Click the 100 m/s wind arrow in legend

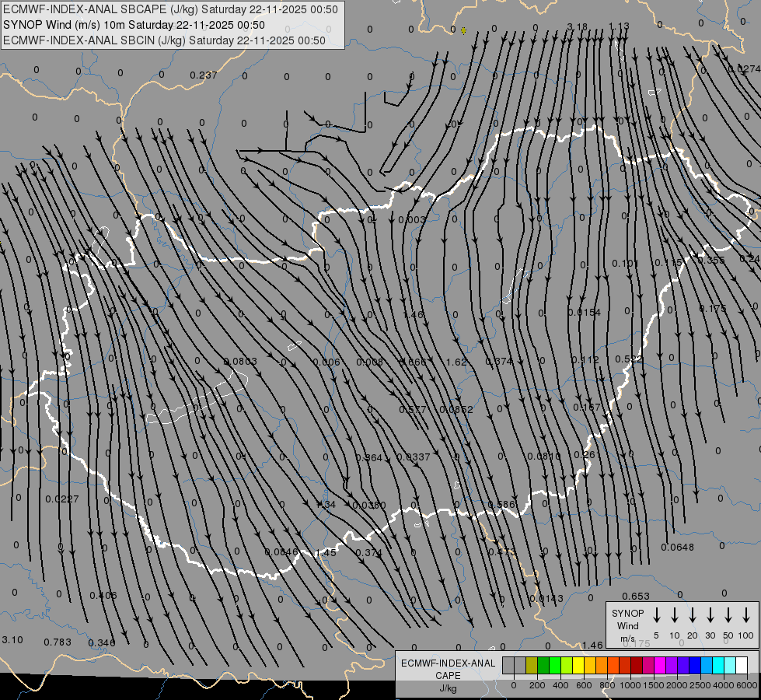746,615
